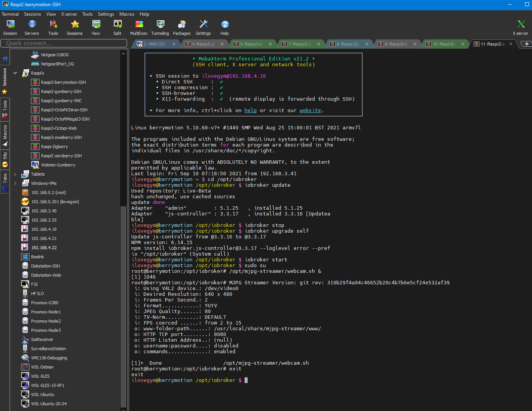The image size is (532, 411).
Task: Open the Servers toolbar icon
Action: point(32,28)
